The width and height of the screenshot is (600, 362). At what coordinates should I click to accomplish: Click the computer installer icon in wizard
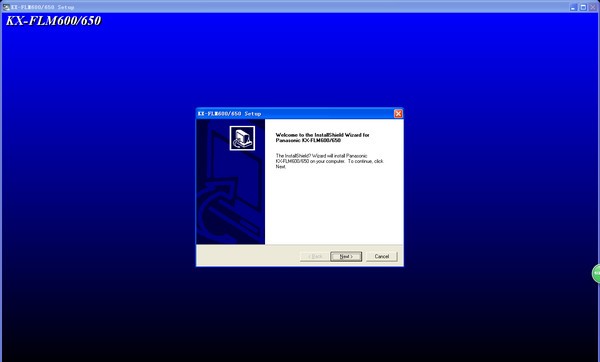(x=242, y=138)
